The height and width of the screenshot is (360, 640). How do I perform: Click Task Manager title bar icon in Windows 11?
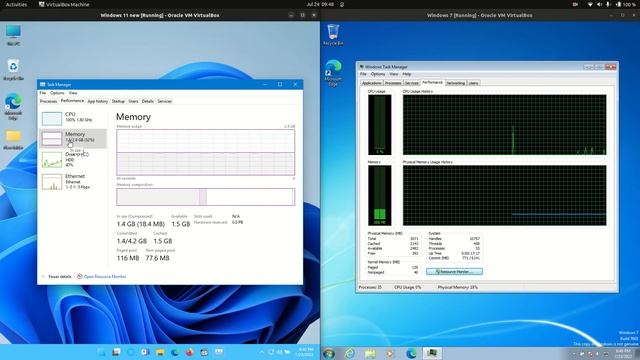pyautogui.click(x=42, y=84)
